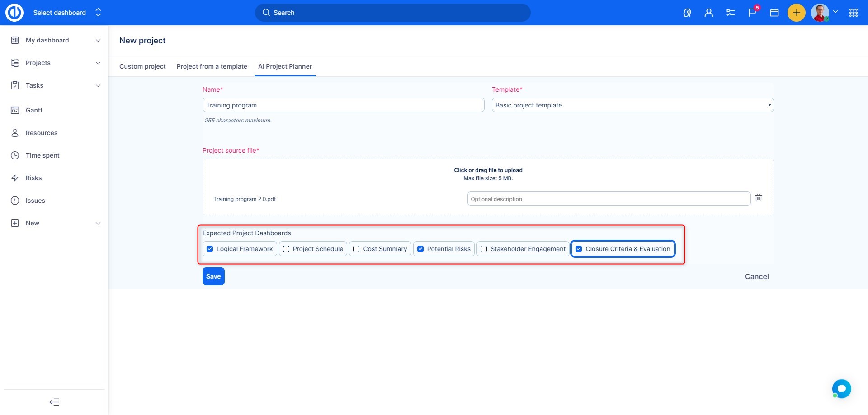Image resolution: width=868 pixels, height=415 pixels.
Task: Open the calendar icon in top bar
Action: point(774,13)
